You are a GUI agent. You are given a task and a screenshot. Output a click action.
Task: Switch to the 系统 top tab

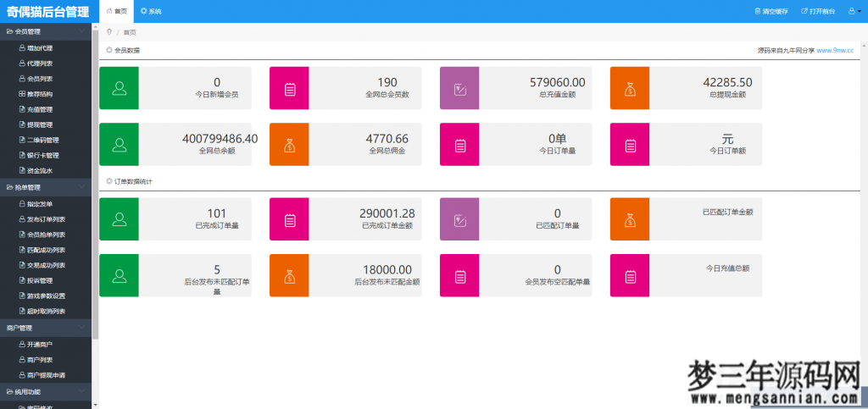click(x=151, y=12)
